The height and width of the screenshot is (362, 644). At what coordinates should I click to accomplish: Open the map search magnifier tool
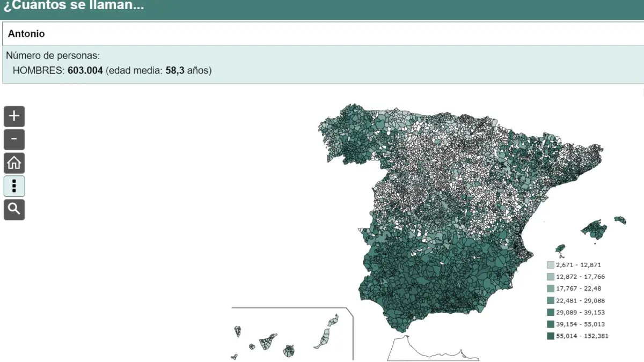[x=14, y=209]
